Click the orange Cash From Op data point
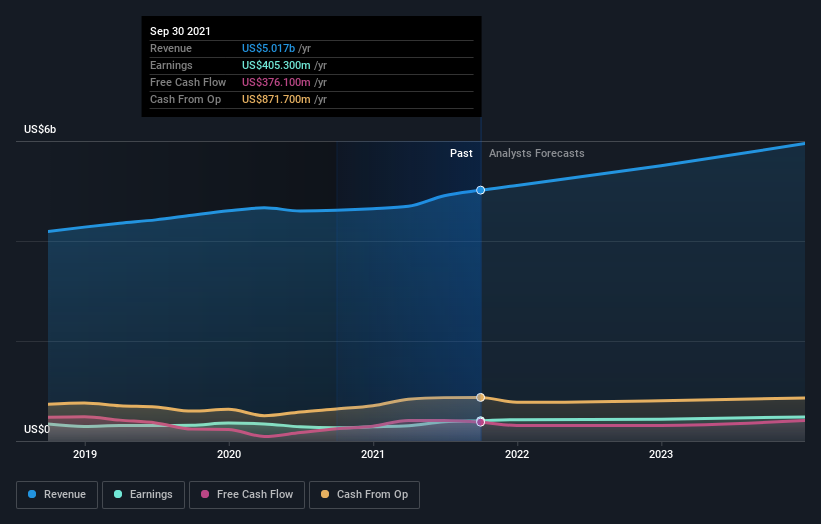Viewport: 821px width, 524px height. pyautogui.click(x=480, y=397)
